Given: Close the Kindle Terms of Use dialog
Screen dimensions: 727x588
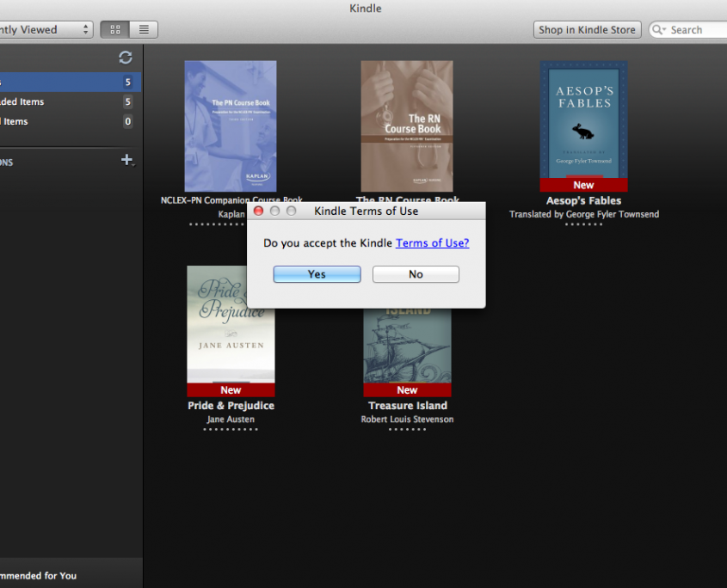Looking at the screenshot, I should 258,211.
